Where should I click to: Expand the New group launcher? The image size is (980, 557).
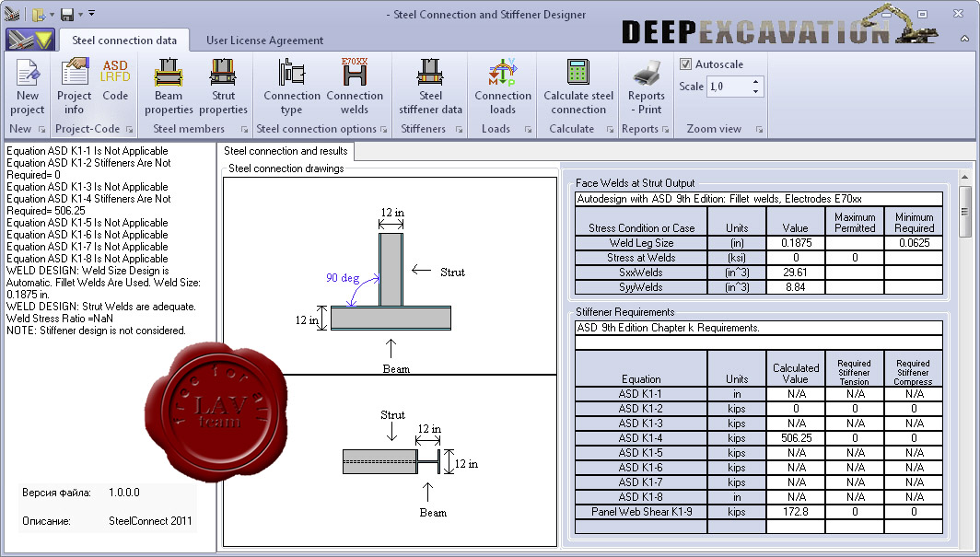41,129
